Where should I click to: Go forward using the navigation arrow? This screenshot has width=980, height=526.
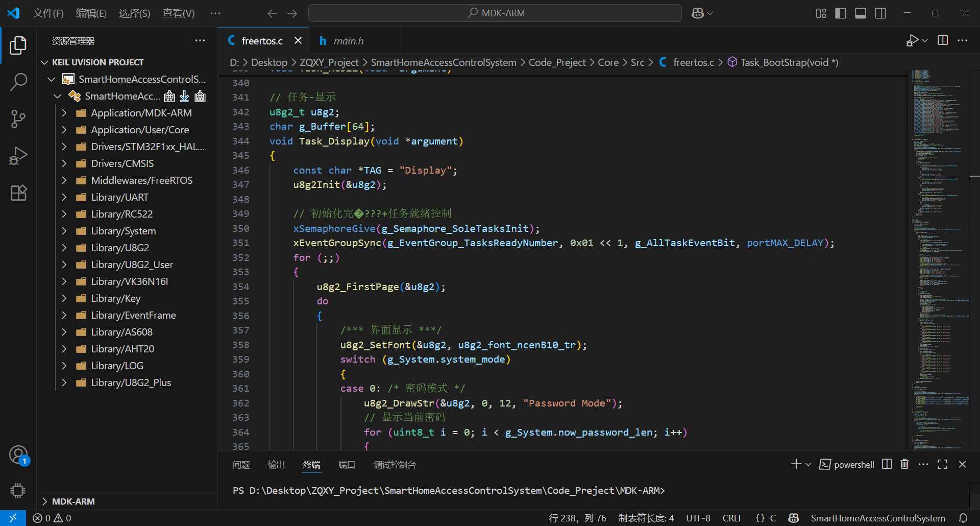point(292,13)
